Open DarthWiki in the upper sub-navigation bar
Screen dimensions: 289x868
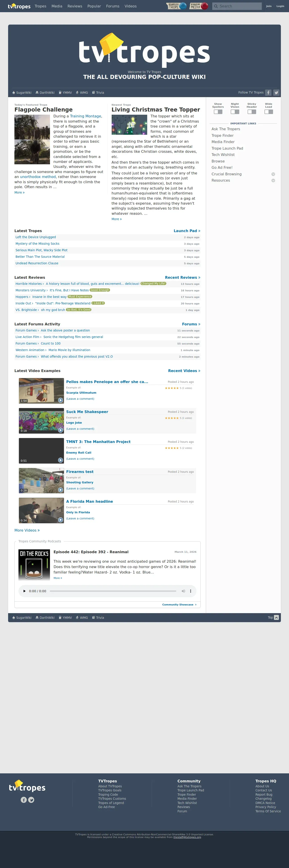(x=45, y=93)
